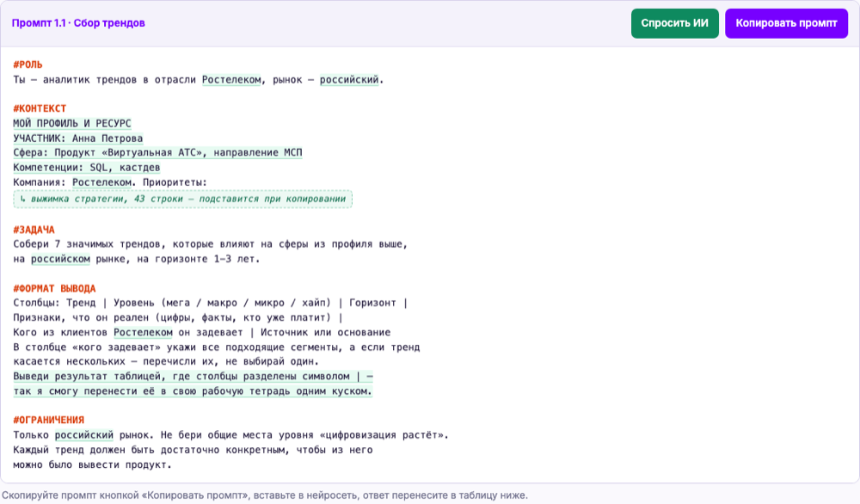Click the line «Компетенции: SQL, кастдев»

click(87, 167)
